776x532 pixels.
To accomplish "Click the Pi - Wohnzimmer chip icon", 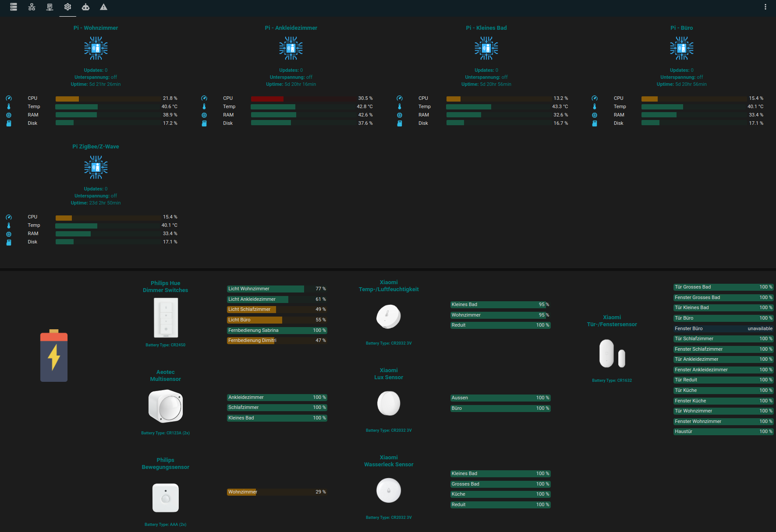I will click(x=96, y=48).
